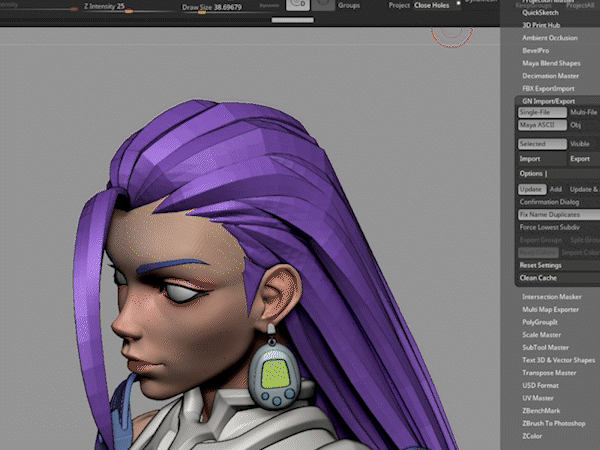The width and height of the screenshot is (600, 450).
Task: Toggle the Dynamic draw size button
Action: [269, 5]
